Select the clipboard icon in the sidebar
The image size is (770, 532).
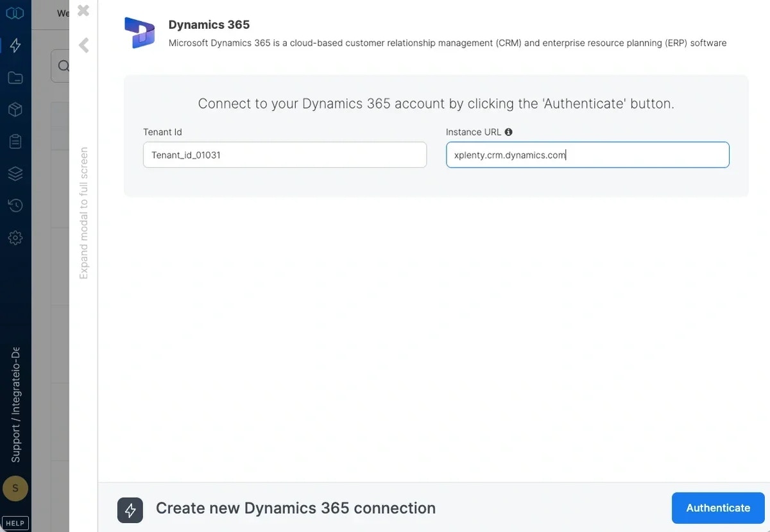[x=15, y=141]
